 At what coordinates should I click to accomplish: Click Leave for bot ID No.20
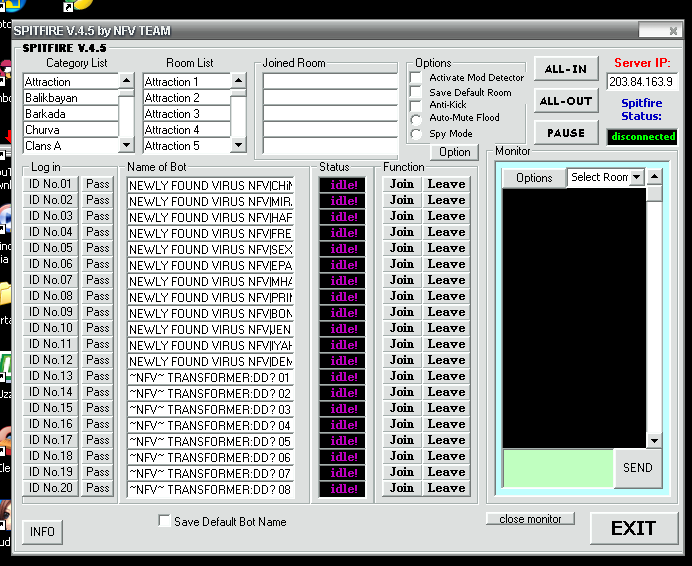pyautogui.click(x=446, y=488)
